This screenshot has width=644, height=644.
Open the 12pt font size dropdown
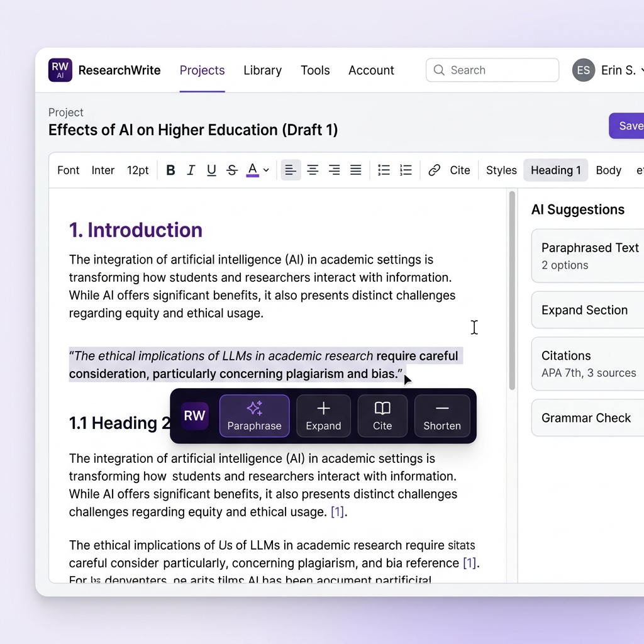point(138,170)
